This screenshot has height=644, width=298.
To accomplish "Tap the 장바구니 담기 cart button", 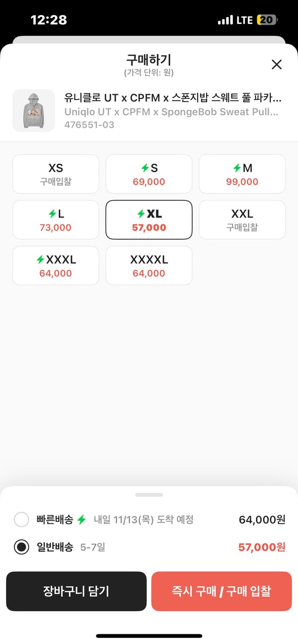I will point(76,591).
